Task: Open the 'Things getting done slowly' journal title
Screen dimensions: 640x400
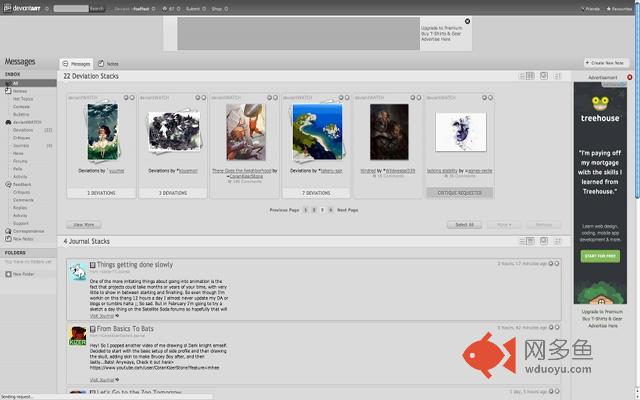Action: [135, 264]
